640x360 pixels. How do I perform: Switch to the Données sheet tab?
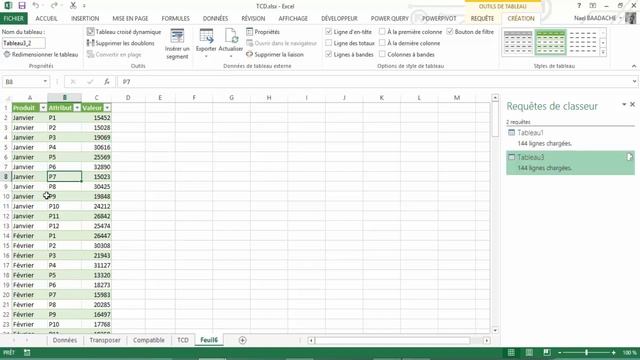click(x=65, y=340)
